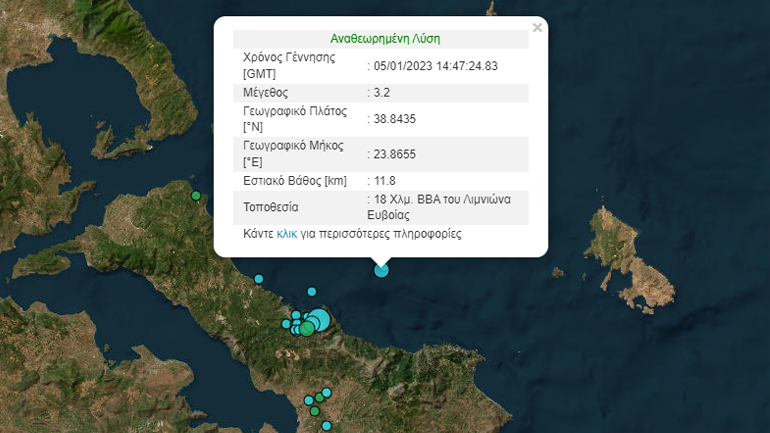Select the magnitude value '3.2'
Viewport: 770px width, 433px height.
tap(382, 92)
